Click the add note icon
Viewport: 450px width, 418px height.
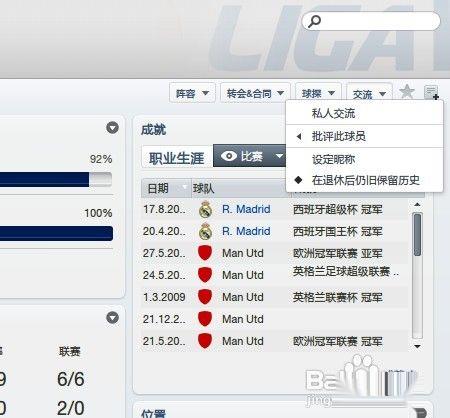(431, 92)
